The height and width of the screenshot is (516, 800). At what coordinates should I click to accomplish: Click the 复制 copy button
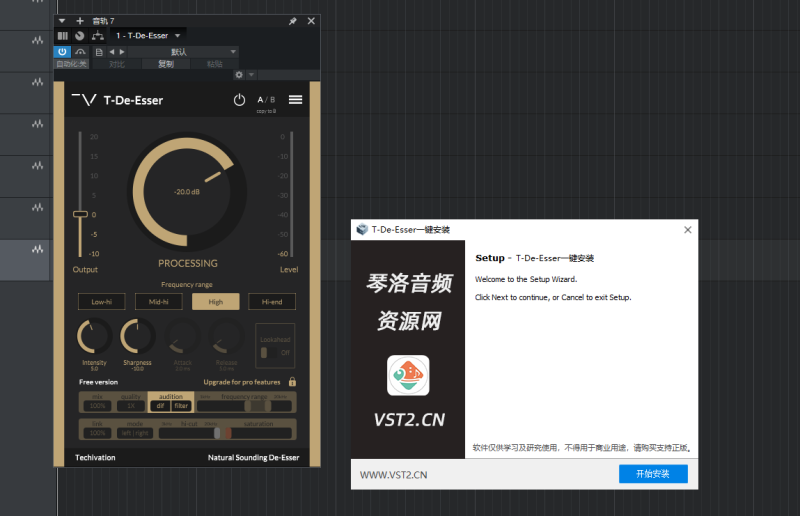pyautogui.click(x=166, y=64)
